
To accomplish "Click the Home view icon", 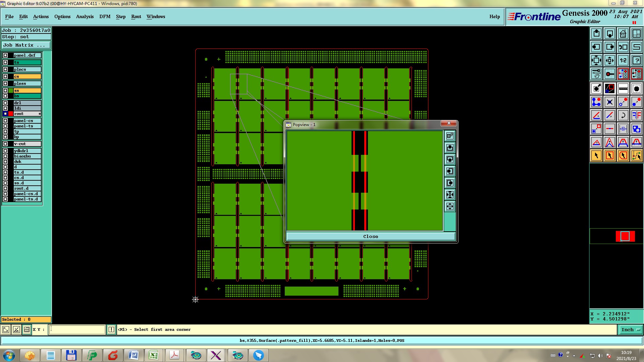I will (x=623, y=34).
